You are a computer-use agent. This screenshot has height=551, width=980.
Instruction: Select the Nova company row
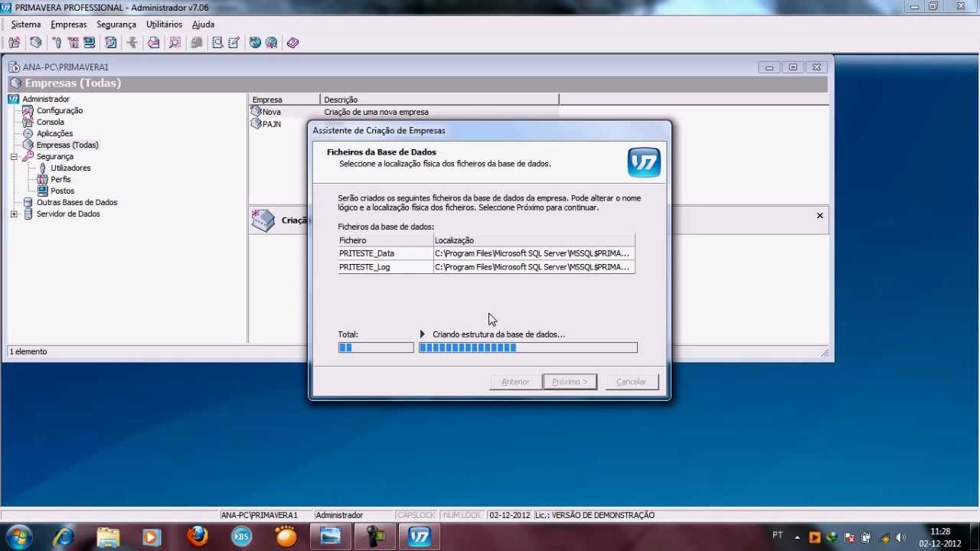coord(403,112)
